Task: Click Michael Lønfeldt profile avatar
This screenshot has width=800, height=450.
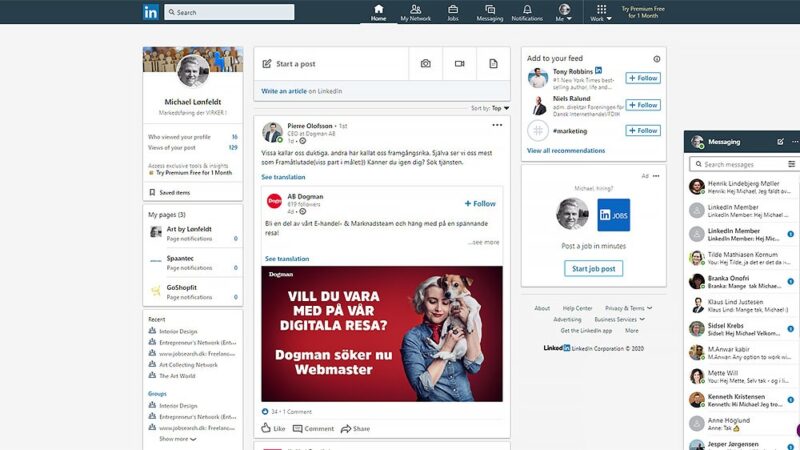Action: tap(193, 71)
